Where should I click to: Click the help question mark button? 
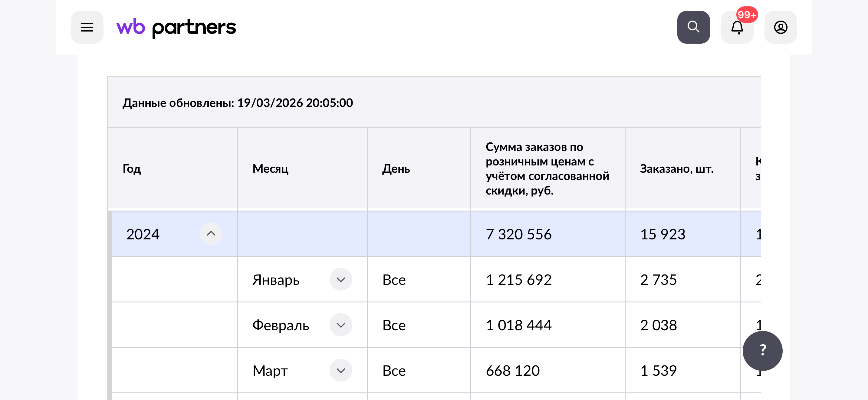click(x=762, y=350)
